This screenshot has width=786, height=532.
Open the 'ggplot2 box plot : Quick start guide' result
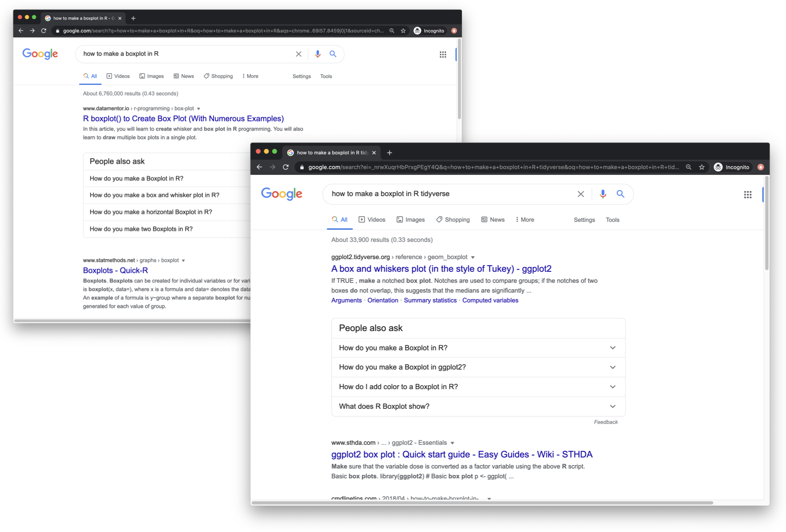[461, 455]
